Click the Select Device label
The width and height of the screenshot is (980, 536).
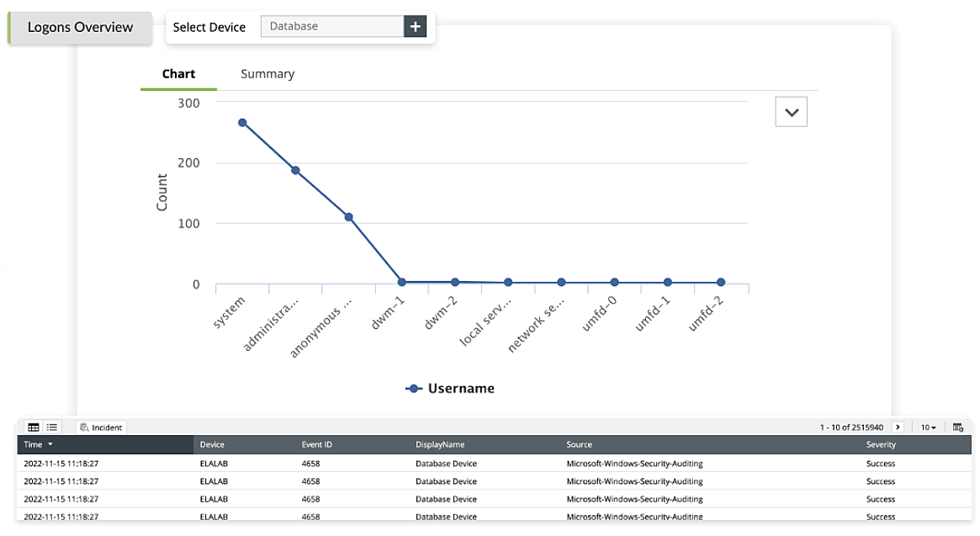[209, 27]
